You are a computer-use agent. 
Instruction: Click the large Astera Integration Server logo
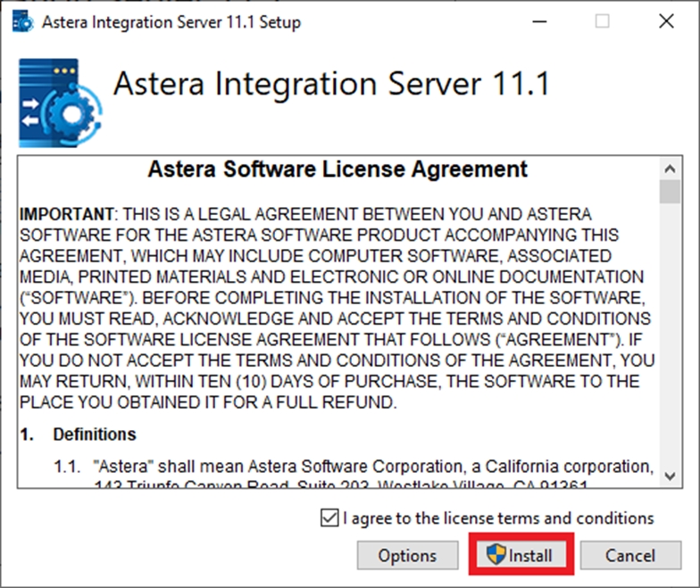click(58, 100)
